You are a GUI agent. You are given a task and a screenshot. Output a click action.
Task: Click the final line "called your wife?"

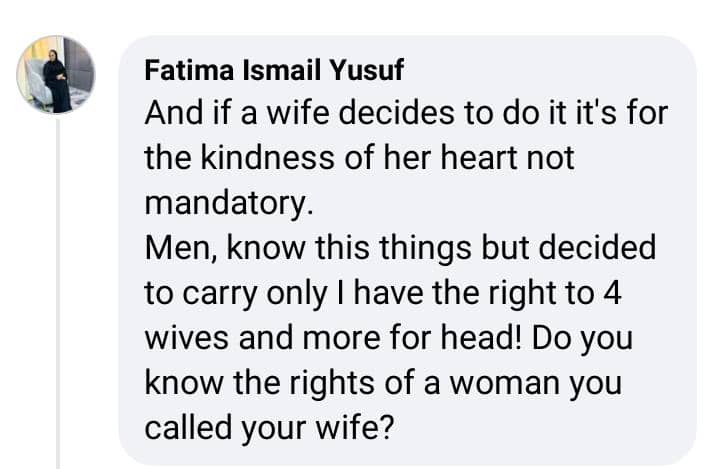[x=270, y=428]
